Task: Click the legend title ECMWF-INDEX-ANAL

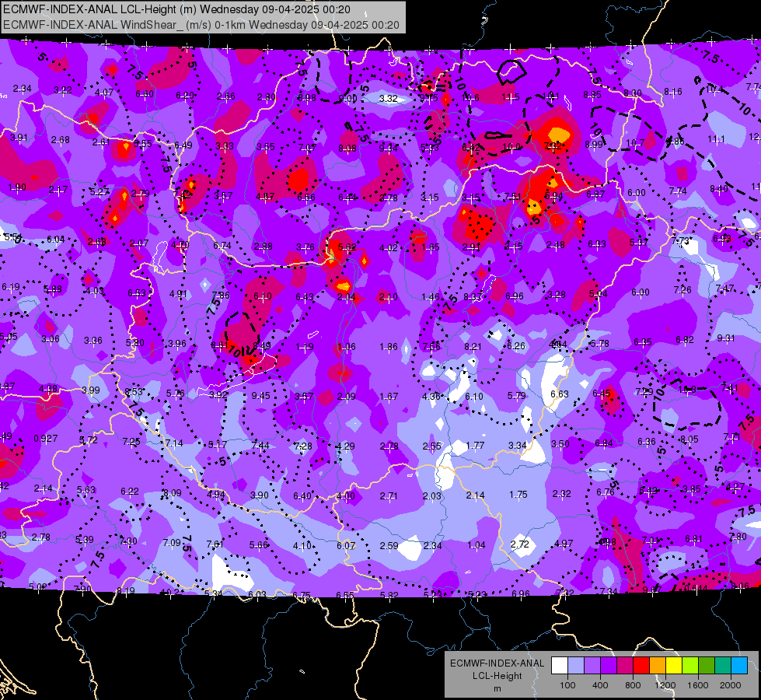Action: point(497,663)
